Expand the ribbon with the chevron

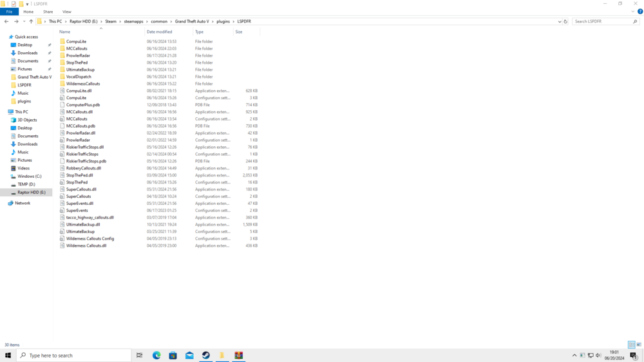coord(633,12)
